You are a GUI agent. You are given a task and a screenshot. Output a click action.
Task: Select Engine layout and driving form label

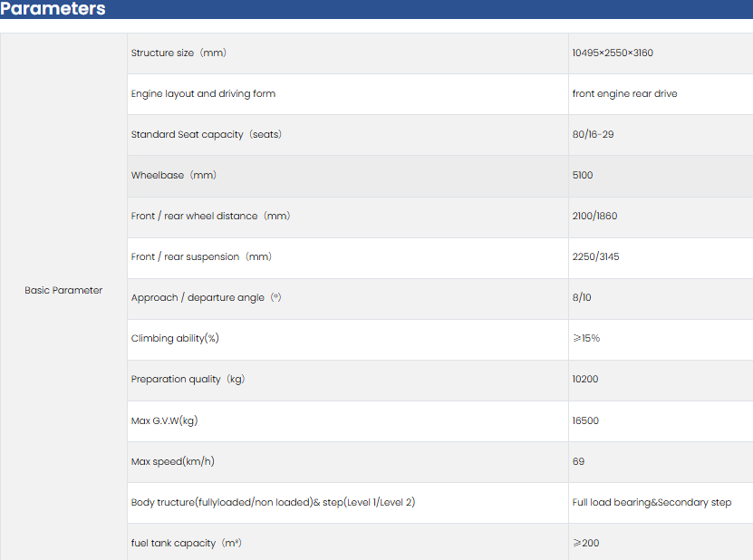[x=203, y=94]
